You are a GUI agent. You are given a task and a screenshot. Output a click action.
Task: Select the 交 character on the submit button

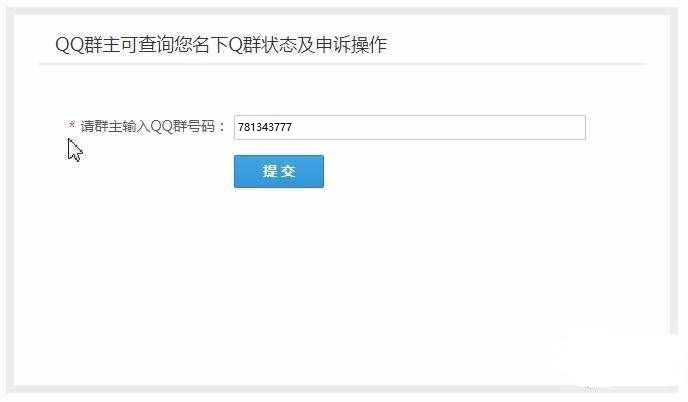[x=289, y=171]
